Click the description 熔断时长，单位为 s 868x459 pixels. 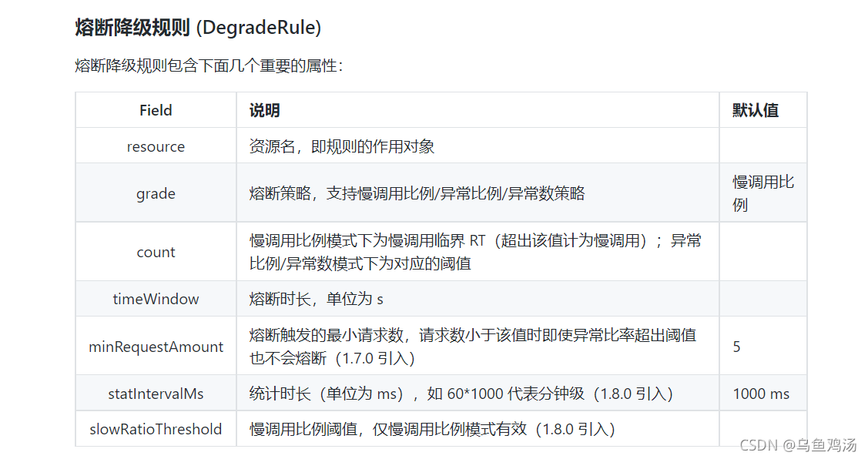tap(316, 299)
